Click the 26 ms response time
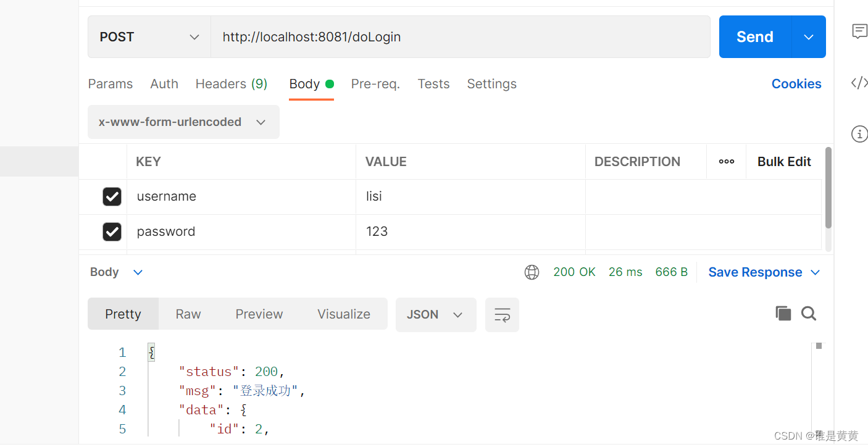The height and width of the screenshot is (447, 868). [x=625, y=272]
